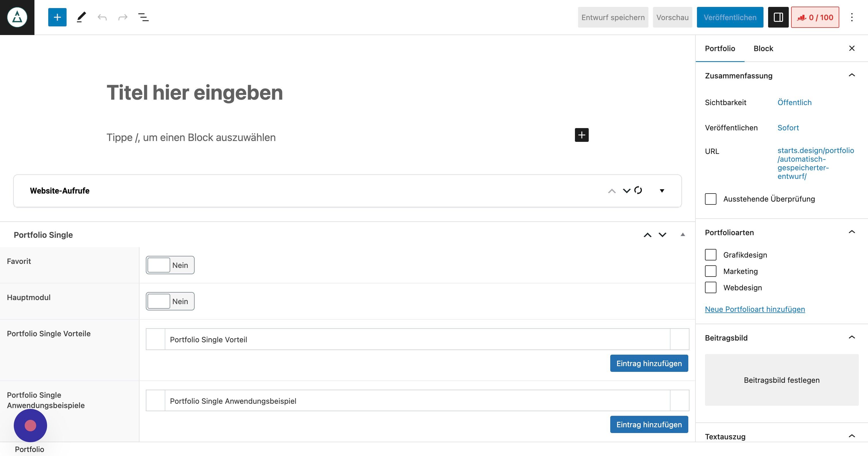
Task: Add entry to Portfolio Single Vorteile
Action: coord(649,363)
